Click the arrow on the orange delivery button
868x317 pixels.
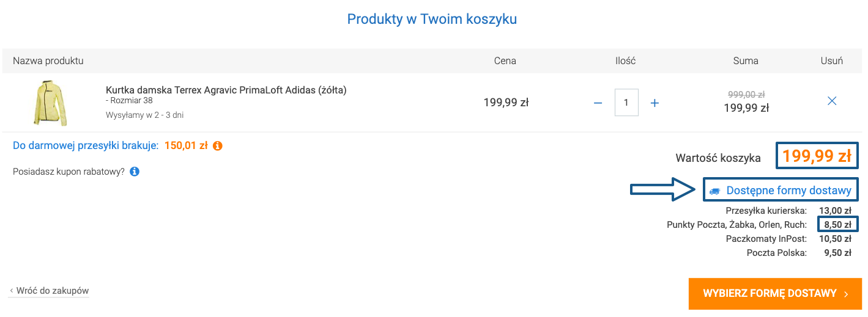[x=846, y=294]
